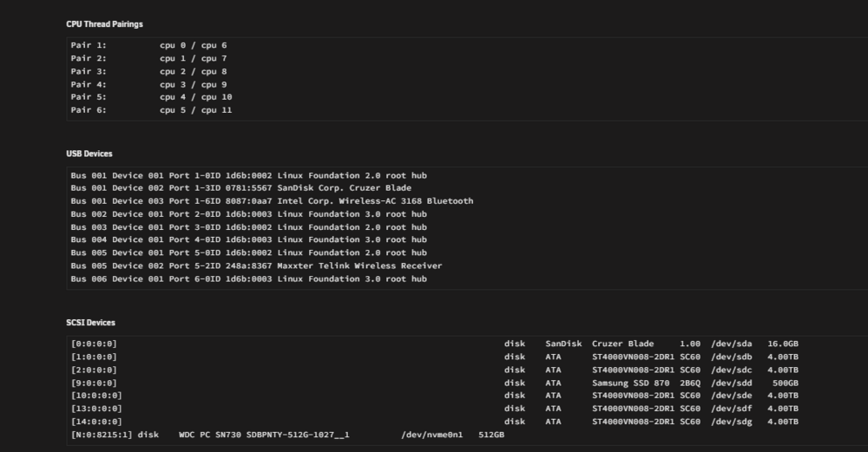Screen dimensions: 868x452
Task: Select the Intel Wireless-AC 3168 Bluetooth line
Action: [x=272, y=201]
